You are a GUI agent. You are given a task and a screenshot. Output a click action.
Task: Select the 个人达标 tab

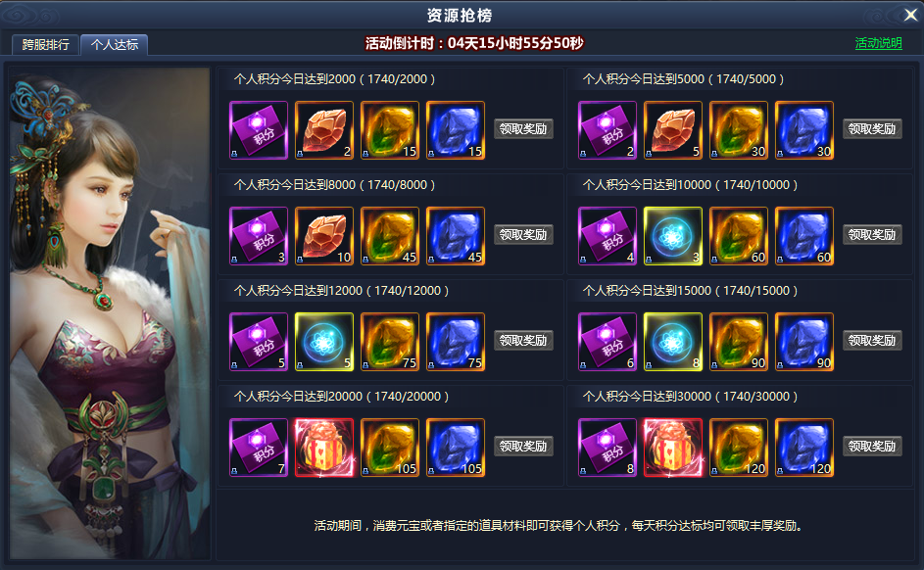click(115, 45)
